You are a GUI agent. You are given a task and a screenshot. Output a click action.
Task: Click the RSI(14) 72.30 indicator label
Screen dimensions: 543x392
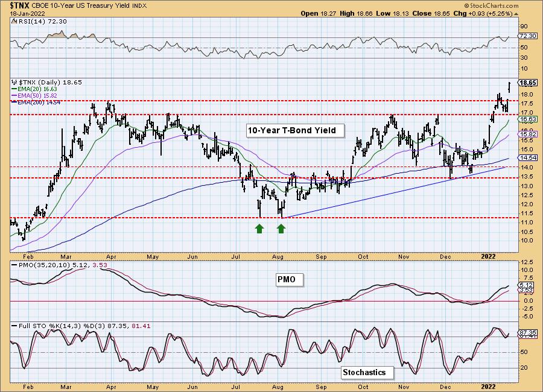pyautogui.click(x=42, y=22)
